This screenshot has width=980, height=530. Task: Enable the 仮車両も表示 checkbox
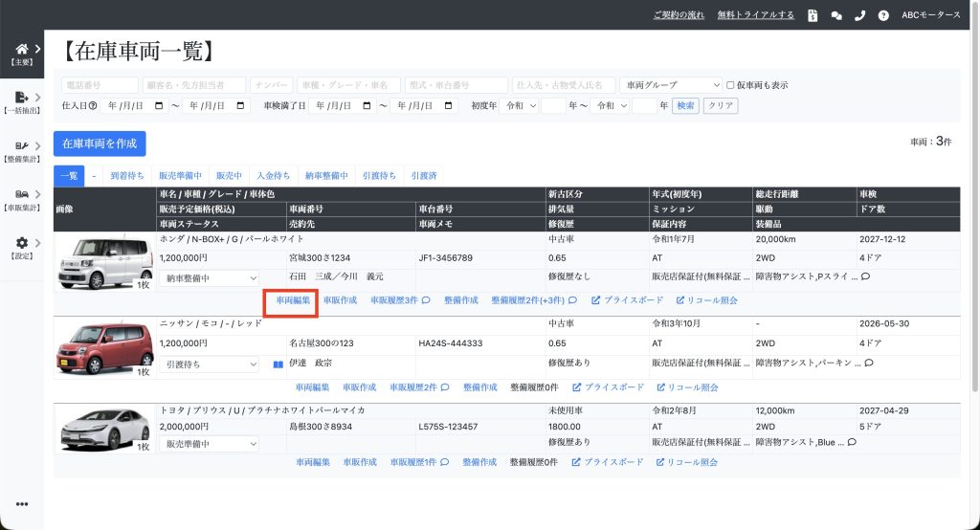731,85
